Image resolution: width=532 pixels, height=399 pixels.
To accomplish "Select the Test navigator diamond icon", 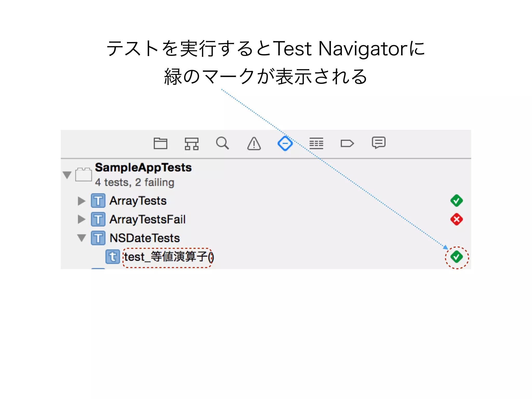I will pos(285,143).
